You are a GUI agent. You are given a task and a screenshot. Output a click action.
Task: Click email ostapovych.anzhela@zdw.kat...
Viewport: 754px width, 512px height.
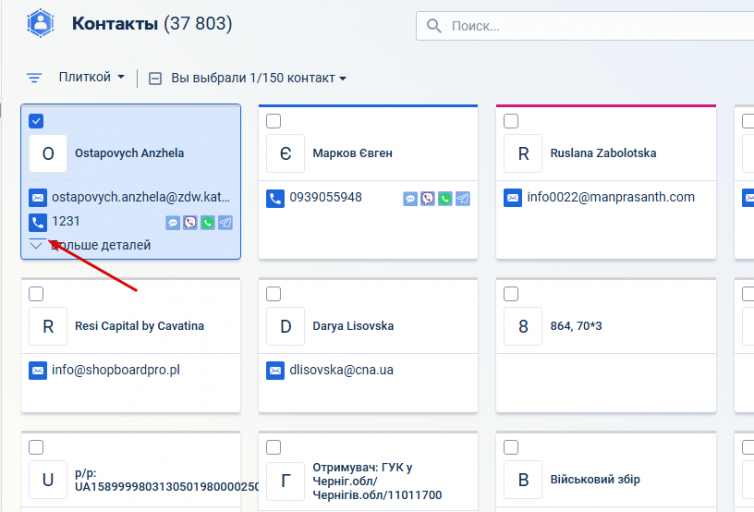141,197
